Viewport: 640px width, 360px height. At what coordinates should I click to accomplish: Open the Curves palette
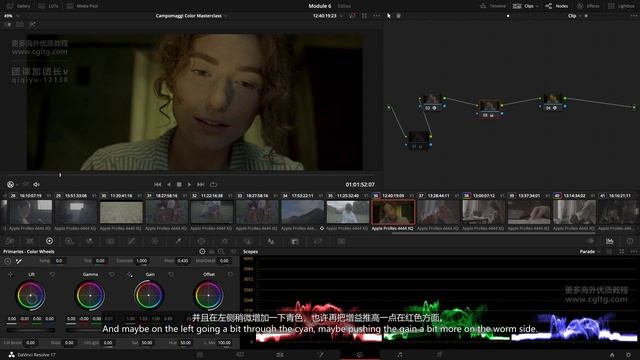[131, 241]
